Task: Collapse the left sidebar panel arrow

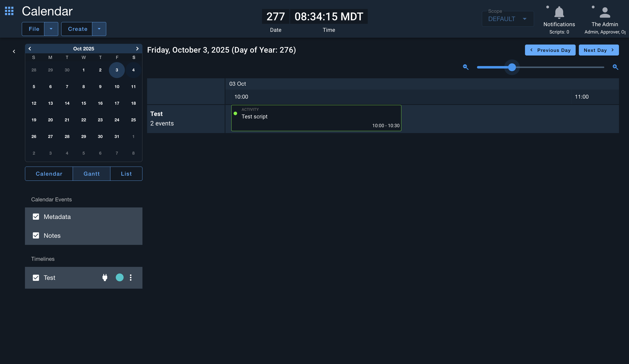Action: click(x=14, y=51)
